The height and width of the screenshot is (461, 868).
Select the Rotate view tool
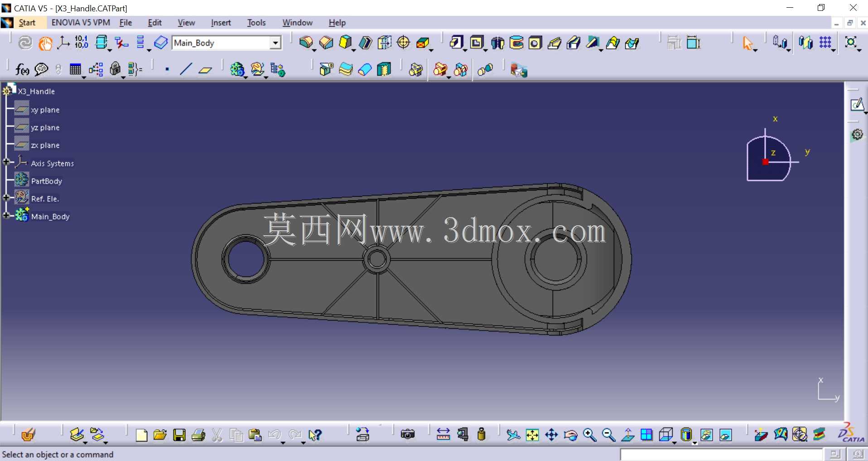tap(570, 435)
